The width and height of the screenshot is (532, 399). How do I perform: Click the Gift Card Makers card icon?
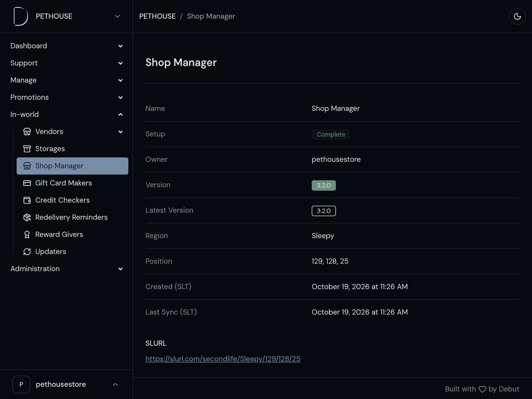(27, 183)
